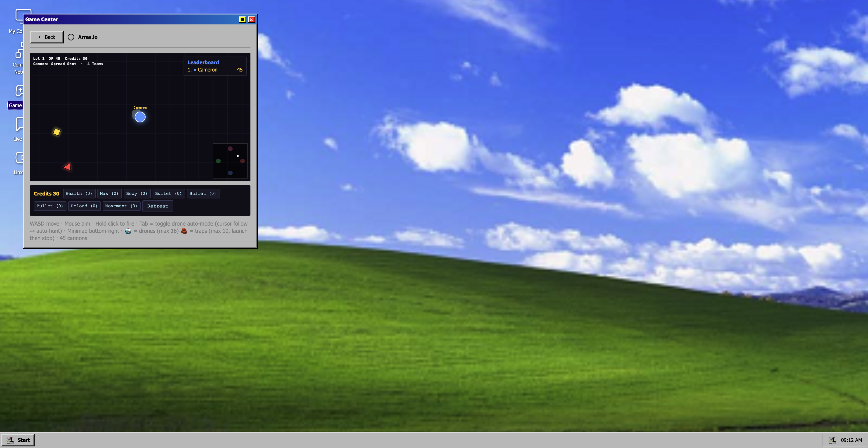Click the green team dot on minimap

tap(218, 161)
